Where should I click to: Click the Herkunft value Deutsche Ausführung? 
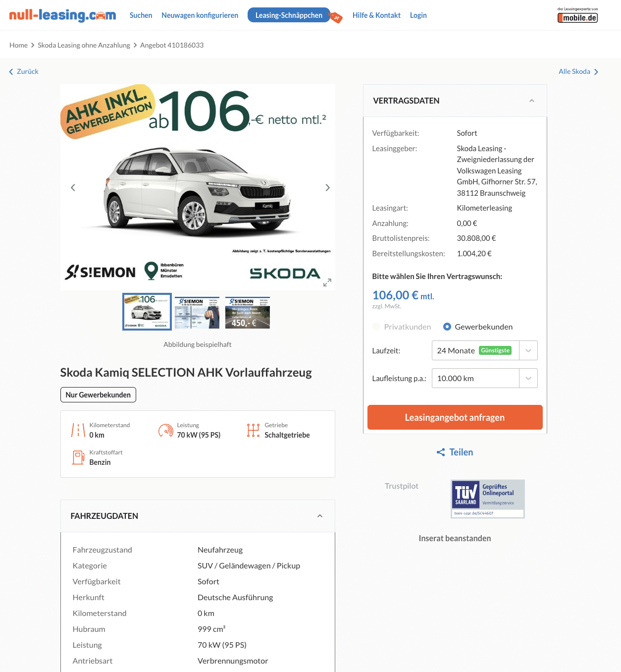click(x=235, y=598)
